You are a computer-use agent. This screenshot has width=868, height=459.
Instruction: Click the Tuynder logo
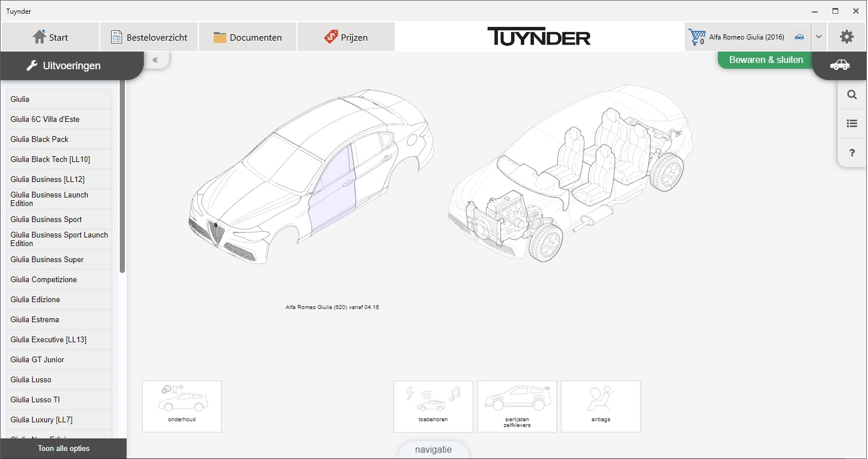pos(539,37)
